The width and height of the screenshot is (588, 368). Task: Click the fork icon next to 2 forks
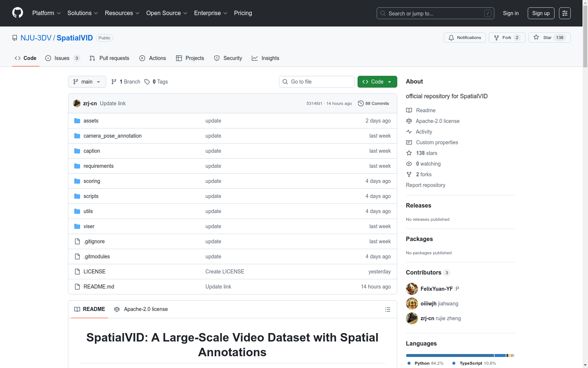(x=409, y=174)
